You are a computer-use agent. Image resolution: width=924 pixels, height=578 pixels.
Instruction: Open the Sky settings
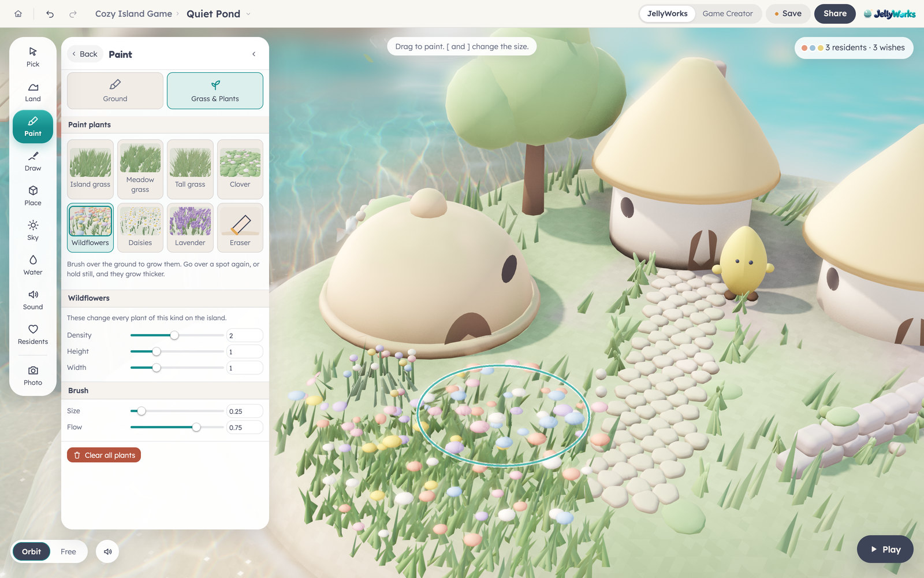point(33,231)
